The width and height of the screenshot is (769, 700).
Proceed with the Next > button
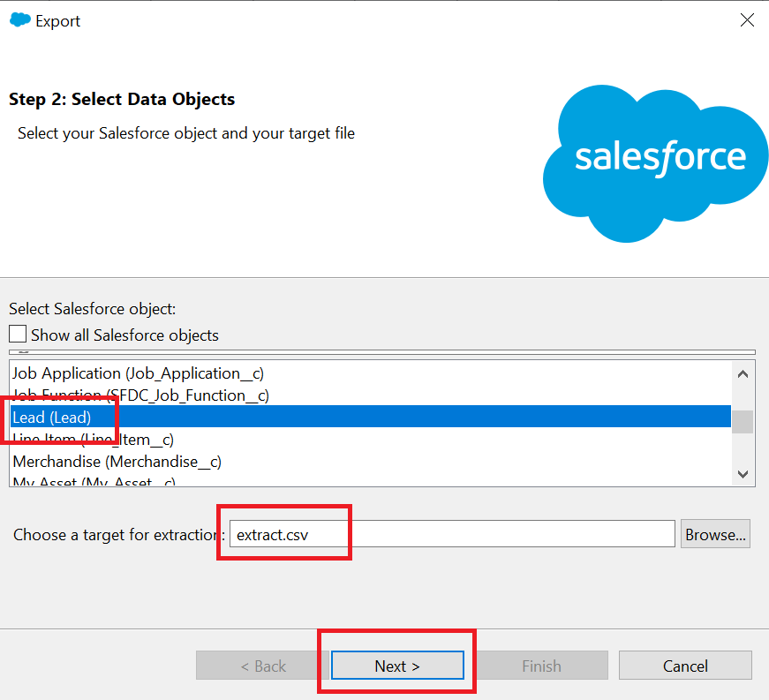(x=397, y=666)
